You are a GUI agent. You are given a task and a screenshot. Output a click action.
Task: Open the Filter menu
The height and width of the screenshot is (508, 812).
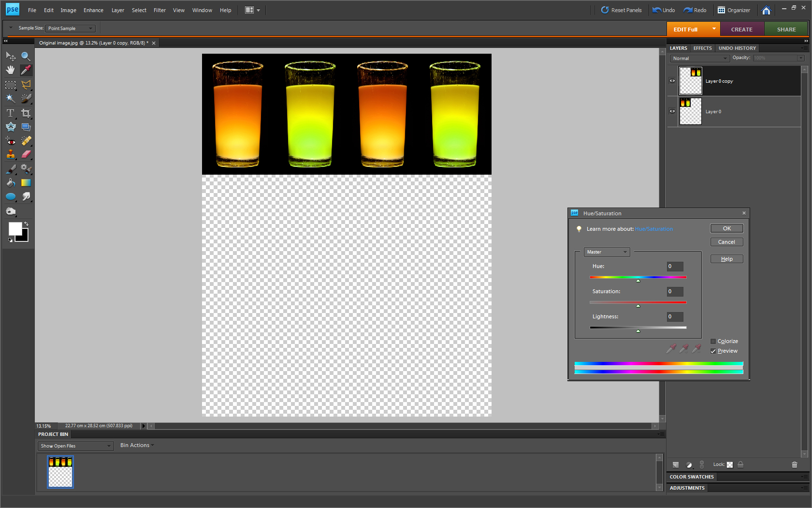(159, 10)
